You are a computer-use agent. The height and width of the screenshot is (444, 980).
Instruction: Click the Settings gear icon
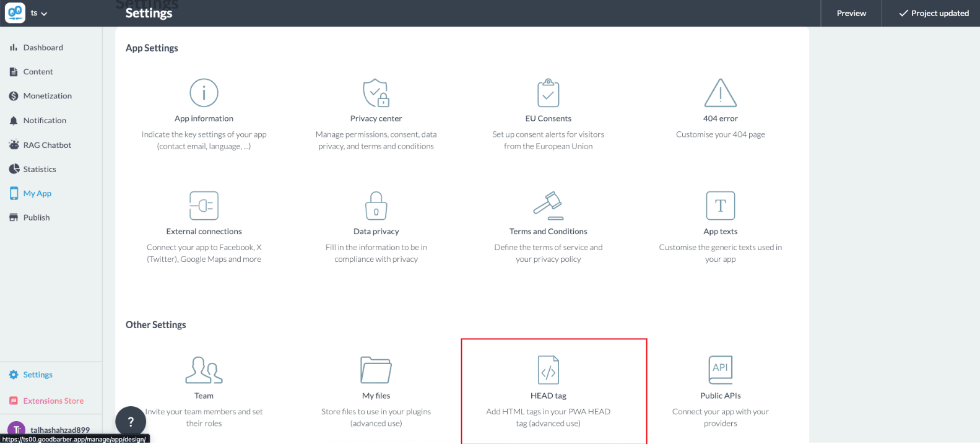[x=14, y=375]
